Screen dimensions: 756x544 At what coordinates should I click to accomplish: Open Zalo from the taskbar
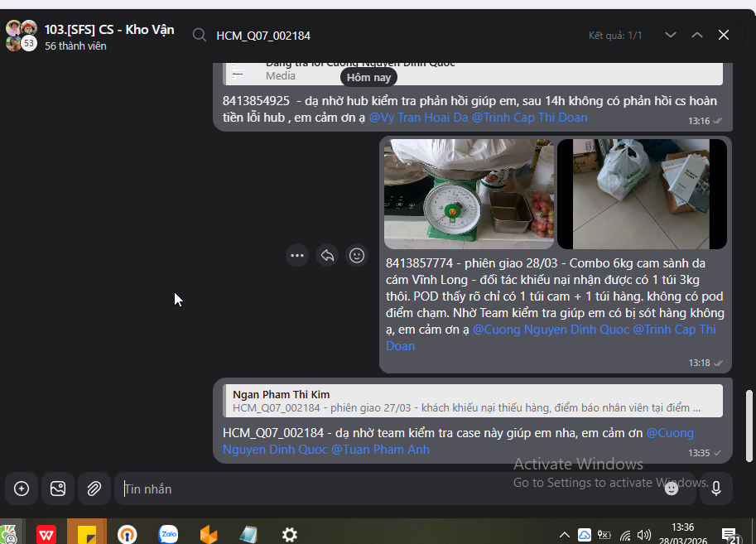pos(168,534)
